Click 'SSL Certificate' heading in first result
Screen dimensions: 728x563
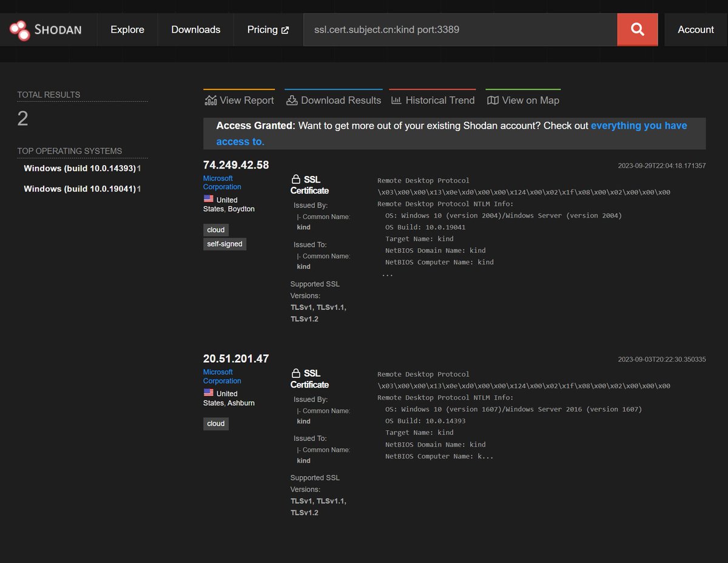click(309, 185)
